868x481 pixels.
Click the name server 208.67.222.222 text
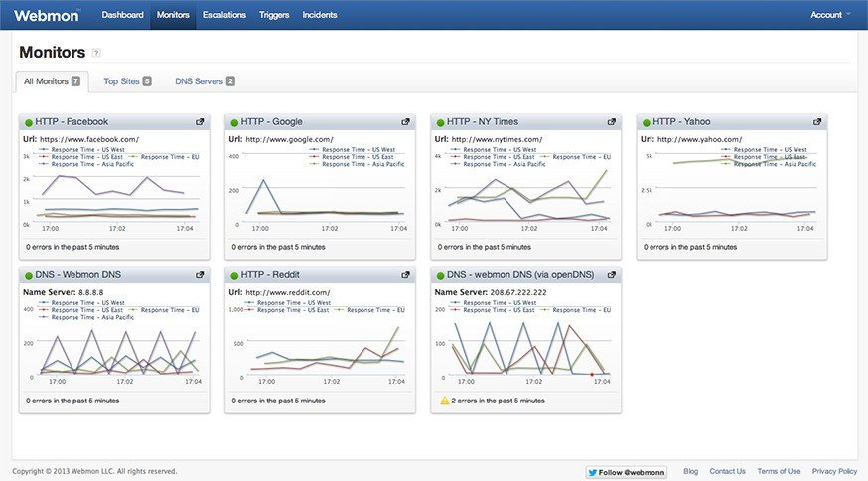518,292
